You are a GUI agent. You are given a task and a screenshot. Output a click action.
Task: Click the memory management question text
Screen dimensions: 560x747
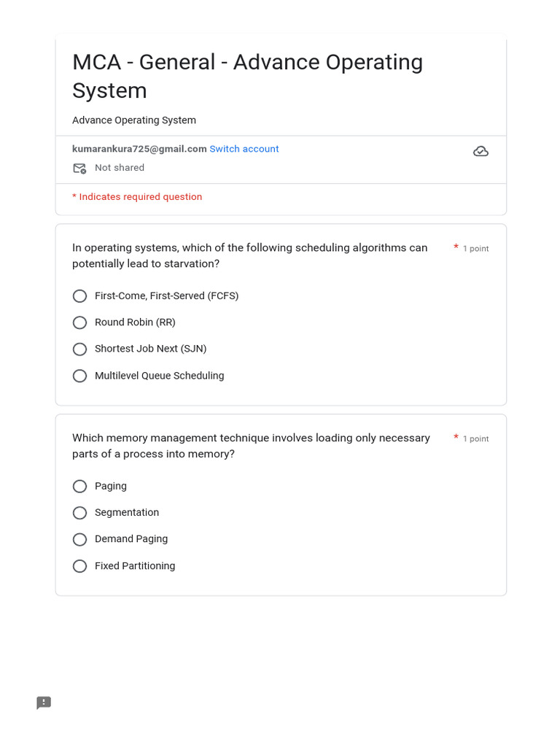(251, 446)
